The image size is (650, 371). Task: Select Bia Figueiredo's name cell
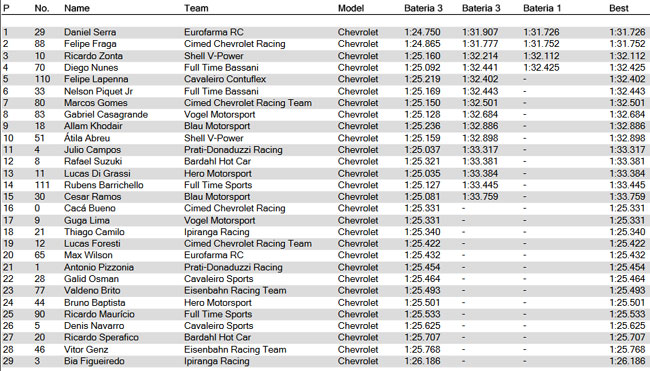(x=94, y=361)
